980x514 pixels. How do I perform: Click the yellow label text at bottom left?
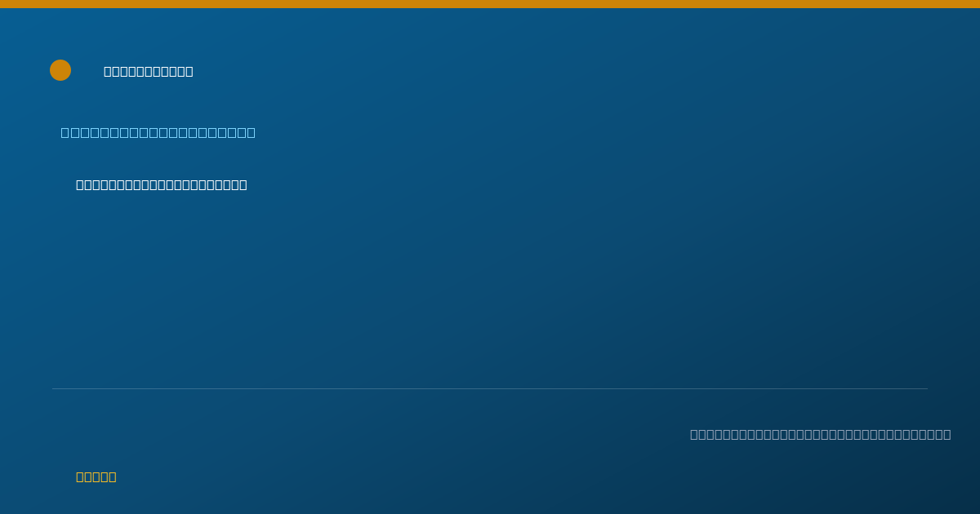pos(96,476)
